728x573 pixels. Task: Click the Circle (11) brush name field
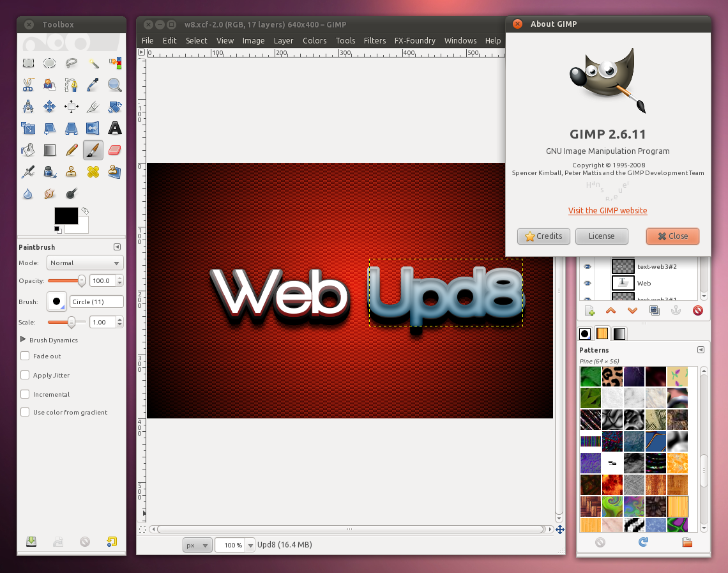point(96,302)
